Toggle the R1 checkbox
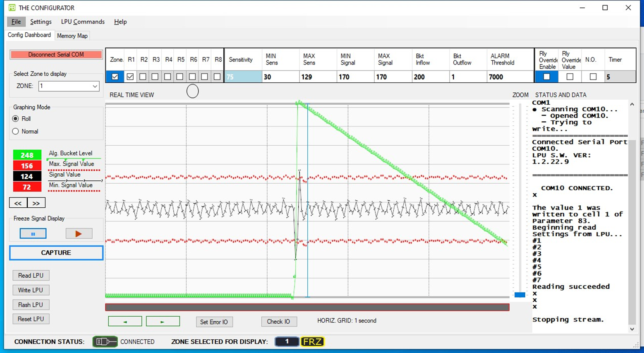 click(x=130, y=77)
